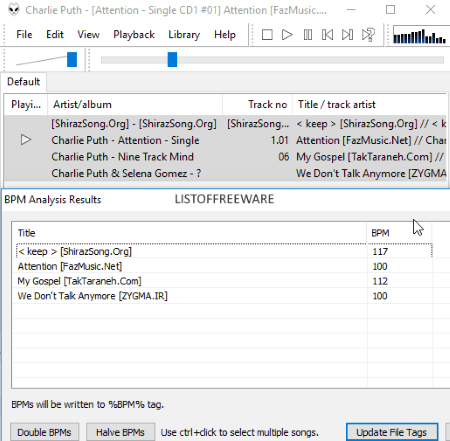This screenshot has width=450, height=441.
Task: Open the File menu
Action: 24,35
